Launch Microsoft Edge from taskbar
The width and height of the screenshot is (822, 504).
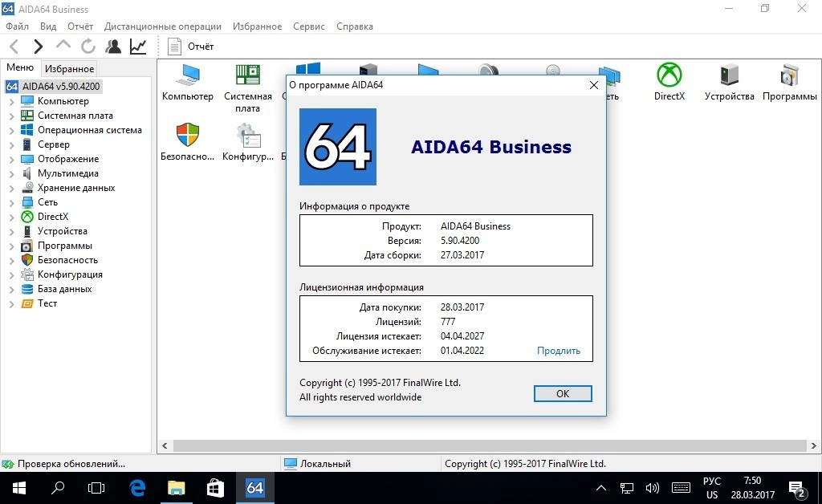[x=137, y=488]
